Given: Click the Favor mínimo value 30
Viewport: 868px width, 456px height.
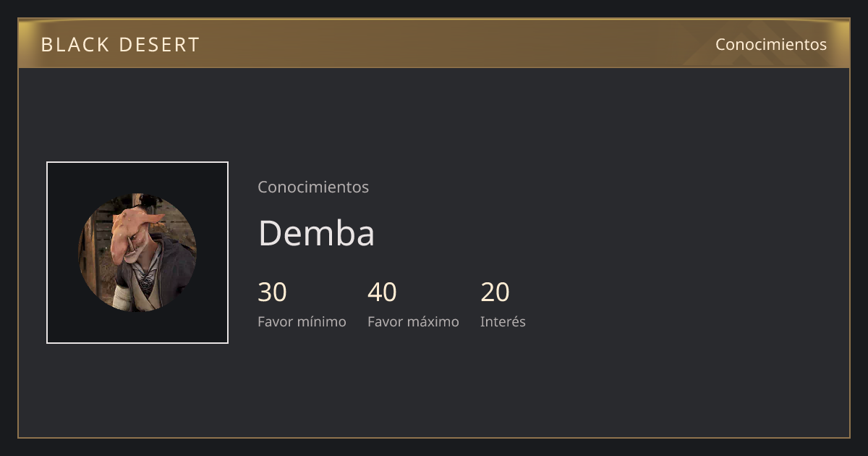Looking at the screenshot, I should (x=272, y=292).
